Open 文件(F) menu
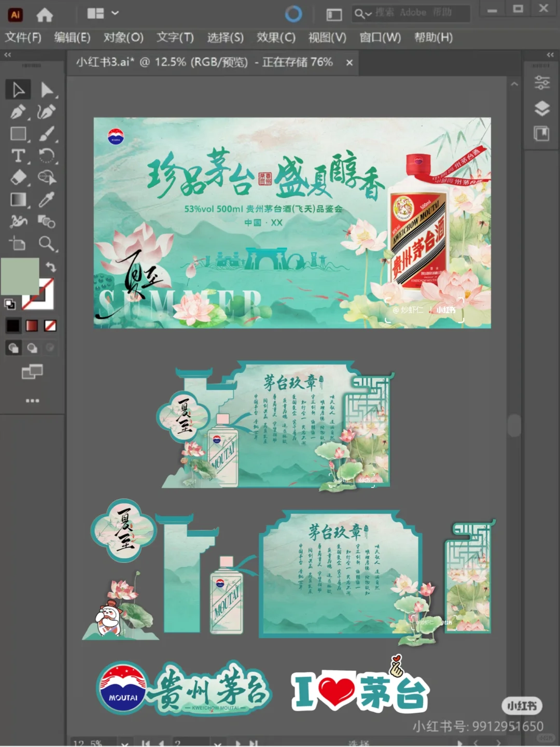 pyautogui.click(x=23, y=37)
